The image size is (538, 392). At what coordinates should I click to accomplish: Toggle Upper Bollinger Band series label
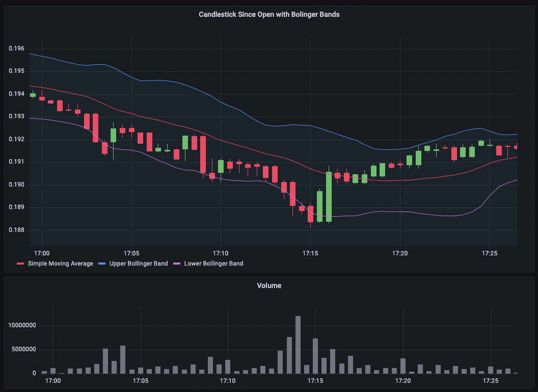pos(139,264)
